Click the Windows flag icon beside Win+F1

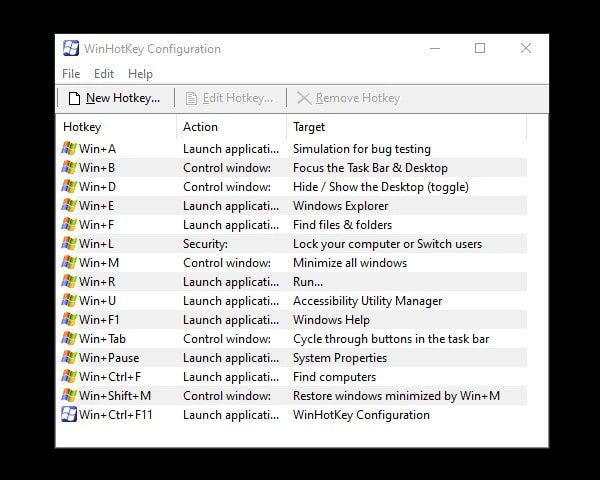[x=69, y=320]
